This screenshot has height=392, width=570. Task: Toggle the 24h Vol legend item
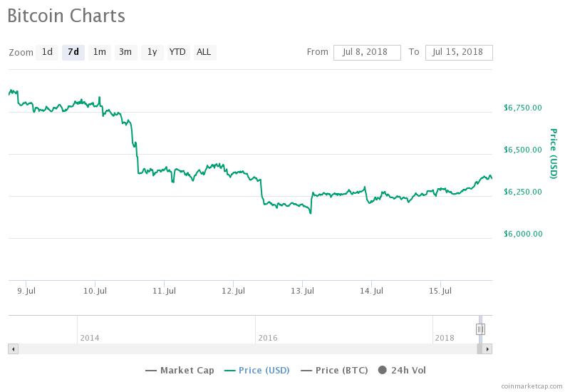(402, 370)
